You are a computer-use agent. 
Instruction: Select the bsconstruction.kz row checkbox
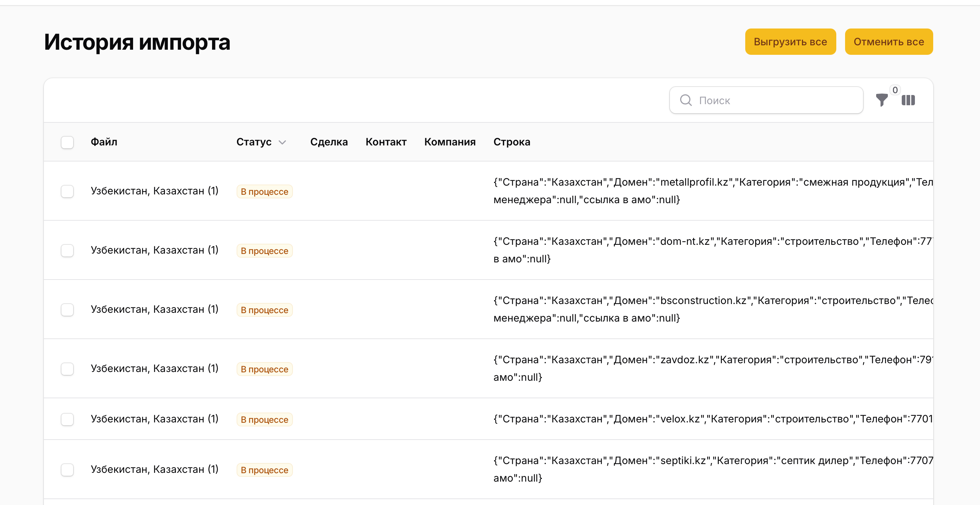67,310
